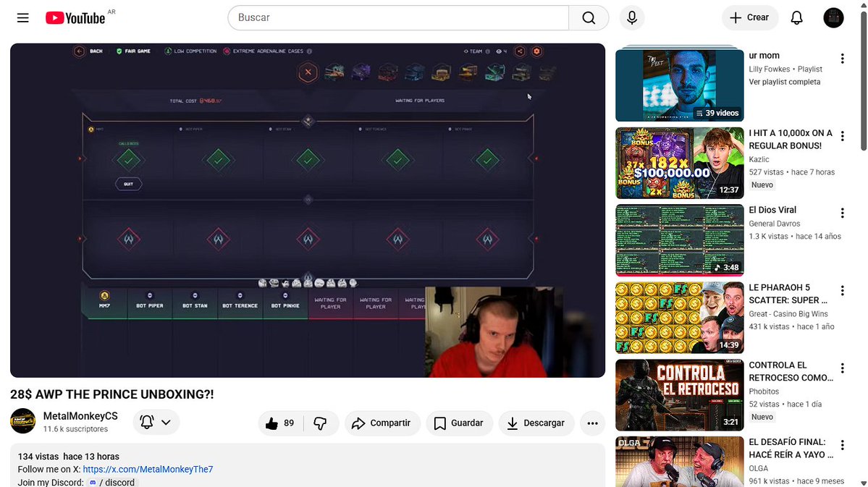868x487 pixels.
Task: Click the 'Great - Casino Big Wins' channel name
Action: click(788, 314)
